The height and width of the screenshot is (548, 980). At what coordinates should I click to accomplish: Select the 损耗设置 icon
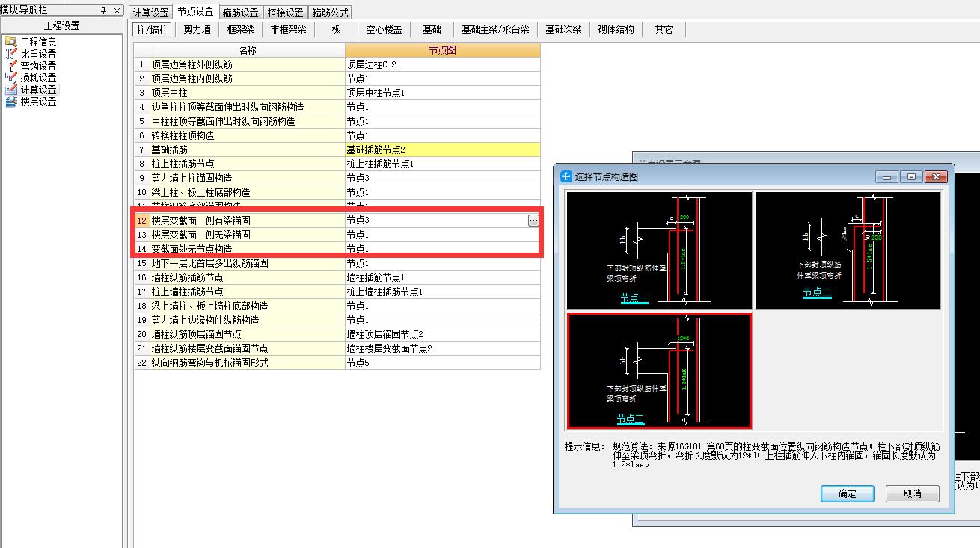[x=10, y=78]
